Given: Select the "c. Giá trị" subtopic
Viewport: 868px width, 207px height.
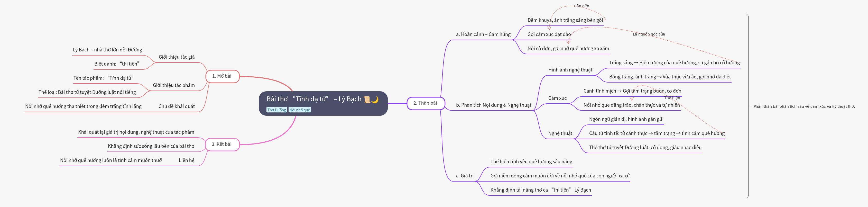Looking at the screenshot, I should point(465,176).
